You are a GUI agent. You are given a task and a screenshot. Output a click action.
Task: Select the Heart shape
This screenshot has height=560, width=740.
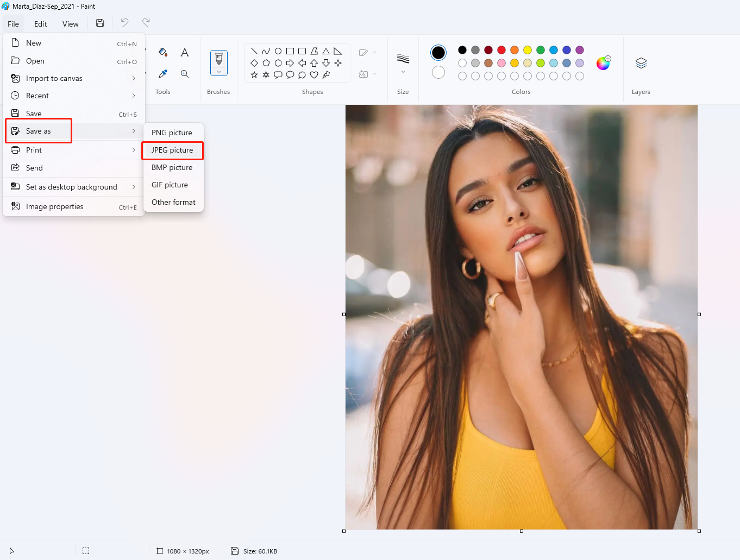(314, 75)
